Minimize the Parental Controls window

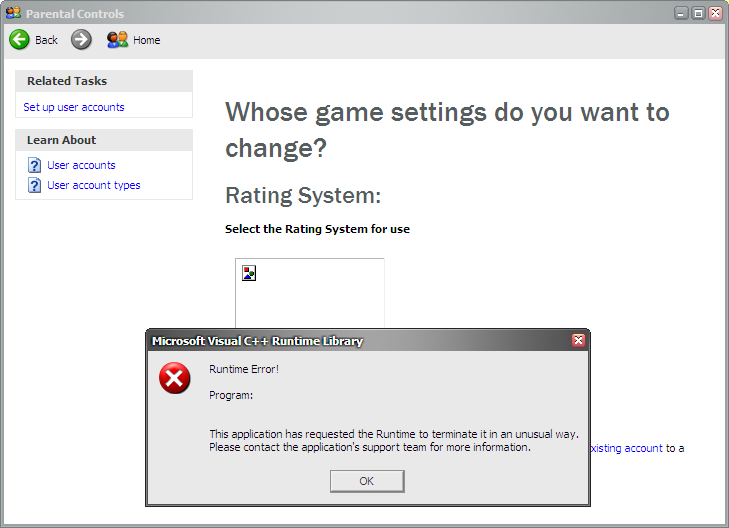tap(681, 13)
